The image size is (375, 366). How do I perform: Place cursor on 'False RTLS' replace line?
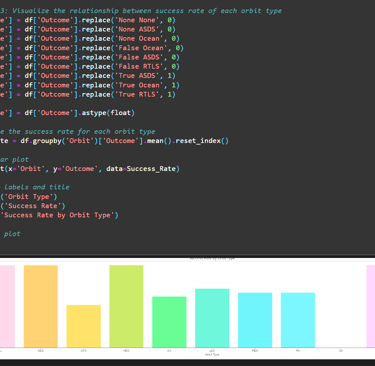90,67
